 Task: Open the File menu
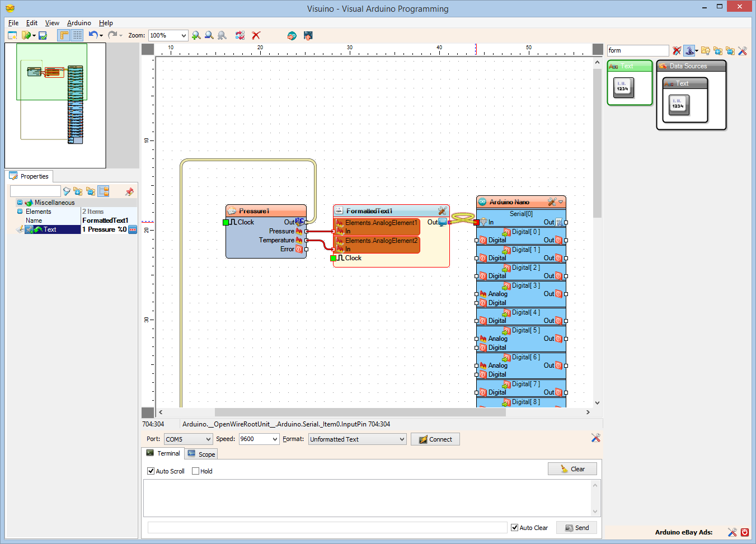(13, 23)
